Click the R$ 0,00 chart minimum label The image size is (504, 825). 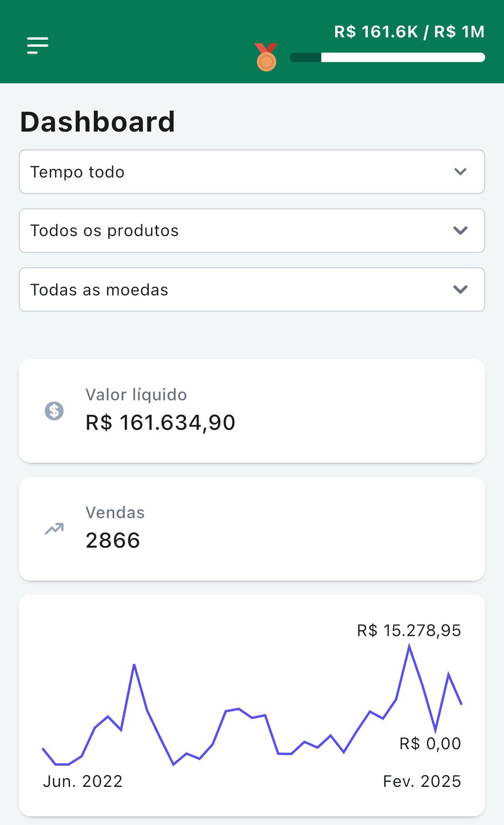coord(430,744)
